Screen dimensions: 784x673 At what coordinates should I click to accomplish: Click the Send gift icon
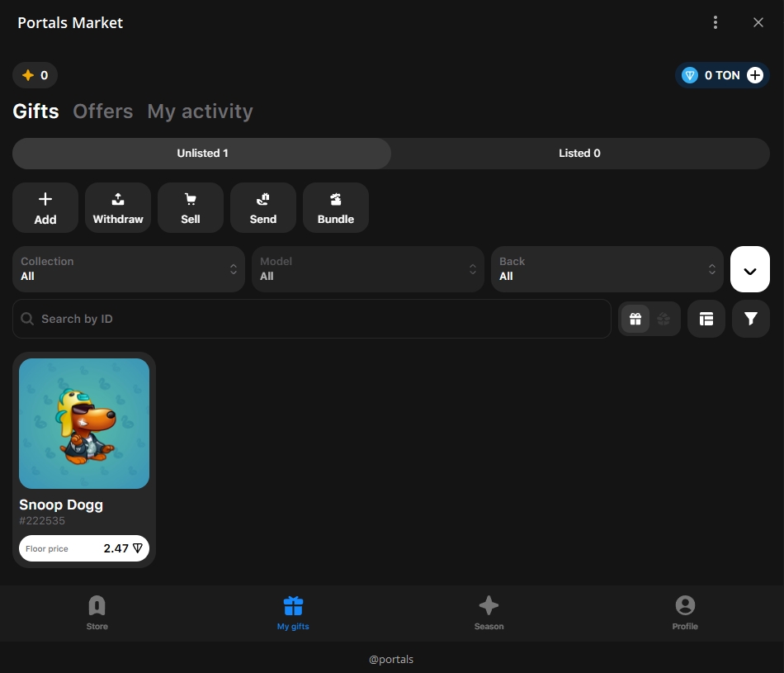(263, 207)
